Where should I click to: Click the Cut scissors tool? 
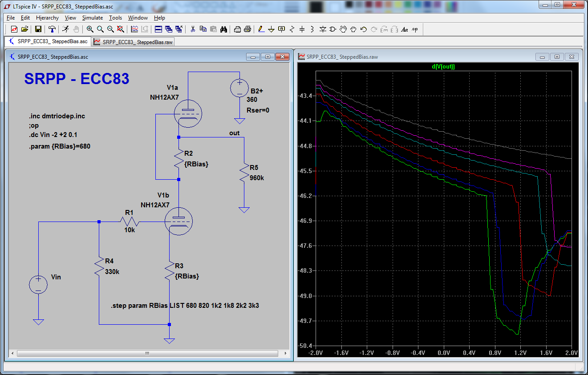[x=193, y=29]
